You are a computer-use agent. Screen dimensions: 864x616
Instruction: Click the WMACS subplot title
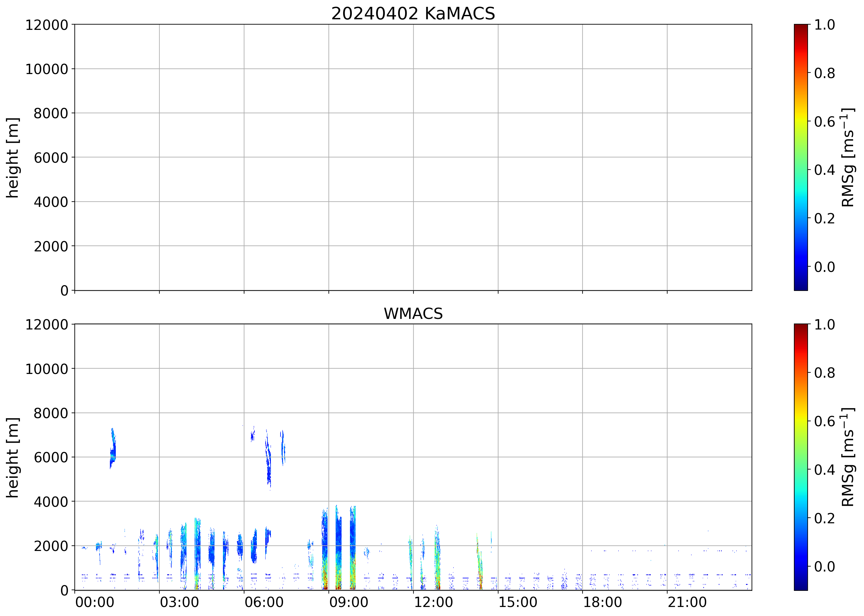(413, 314)
